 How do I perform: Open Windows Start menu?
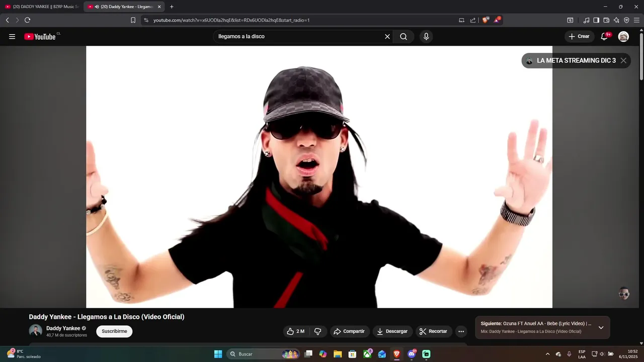pyautogui.click(x=218, y=354)
